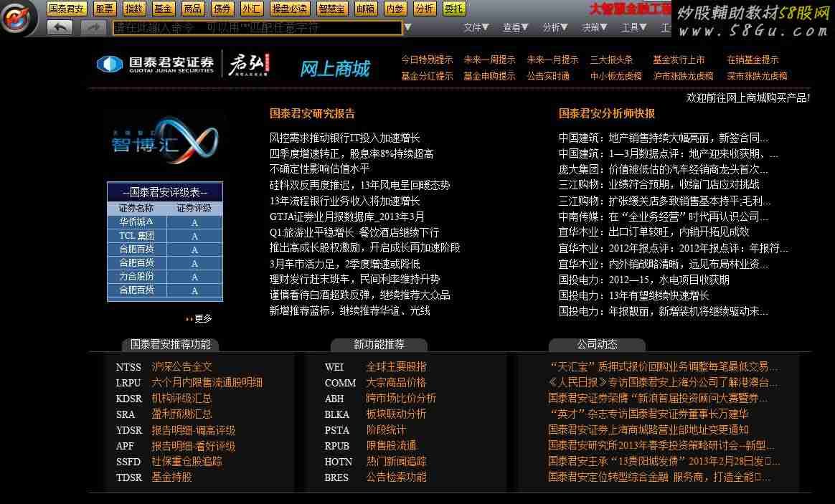Viewport: 835px width, 504px height.
Task: Open 在销基金提示 link
Action: click(x=753, y=60)
